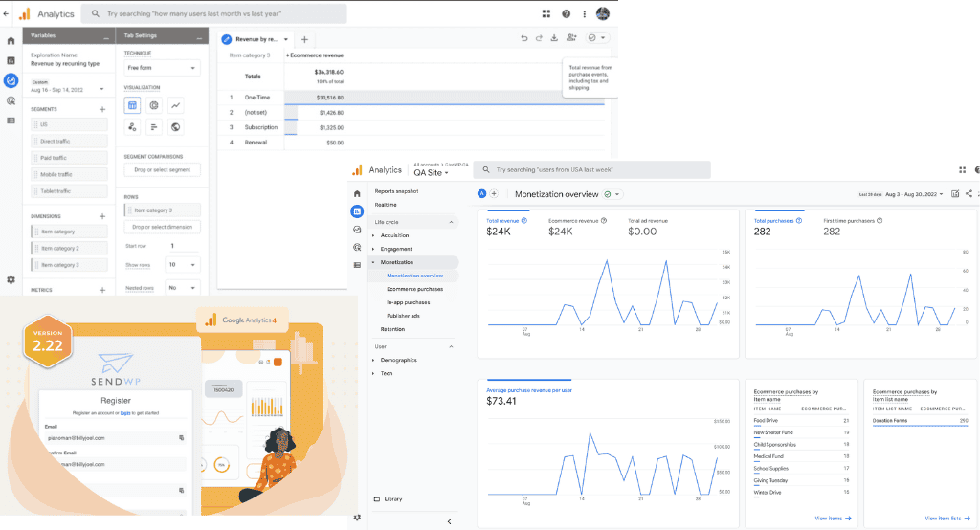Open the Nested rows dropdown set to No
The height and width of the screenshot is (530, 980).
click(x=182, y=288)
